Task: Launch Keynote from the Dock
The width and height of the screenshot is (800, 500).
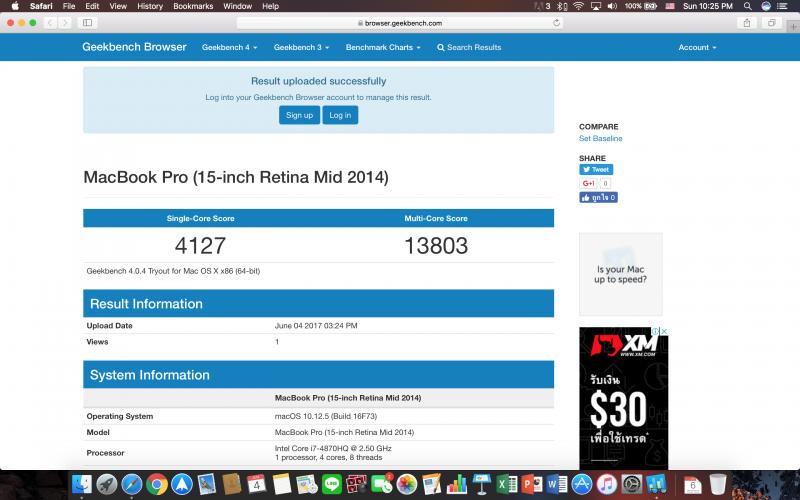Action: click(x=482, y=484)
